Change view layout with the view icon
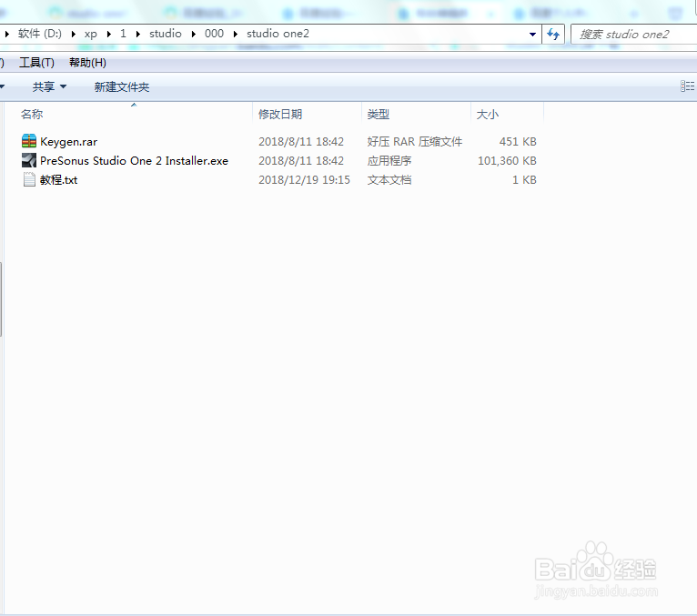The width and height of the screenshot is (697, 616). (687, 86)
